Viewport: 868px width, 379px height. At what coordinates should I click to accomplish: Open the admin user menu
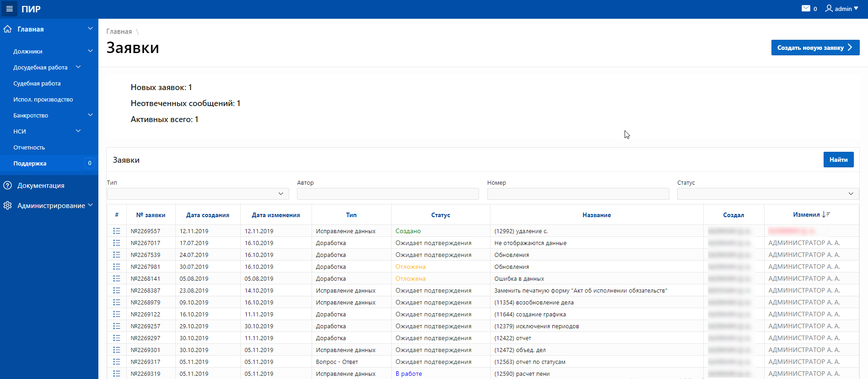[842, 9]
